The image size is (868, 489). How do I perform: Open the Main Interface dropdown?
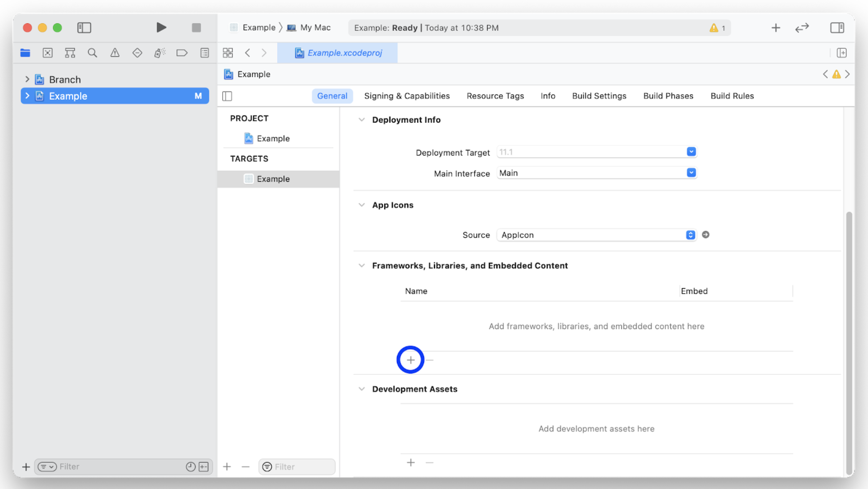[x=691, y=173]
